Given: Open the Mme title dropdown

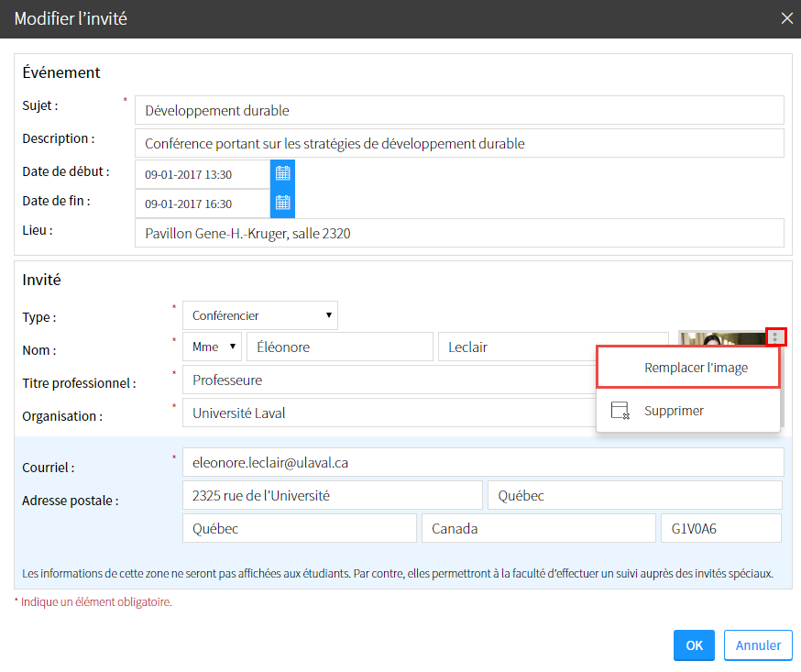Looking at the screenshot, I should pos(213,347).
